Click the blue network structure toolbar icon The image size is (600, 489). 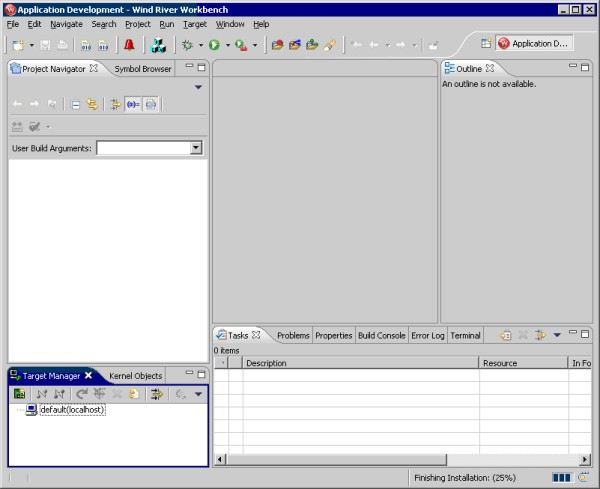tap(158, 45)
